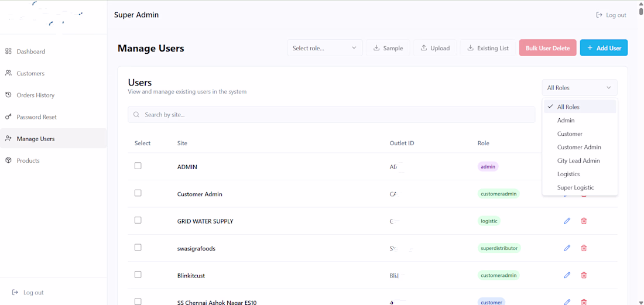Choose All Roles in the role list
This screenshot has height=305, width=644.
[x=580, y=107]
